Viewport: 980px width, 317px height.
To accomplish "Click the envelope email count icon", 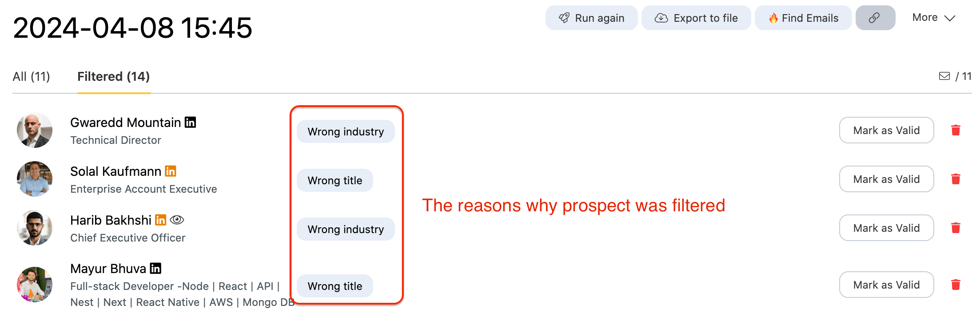I will tap(944, 76).
